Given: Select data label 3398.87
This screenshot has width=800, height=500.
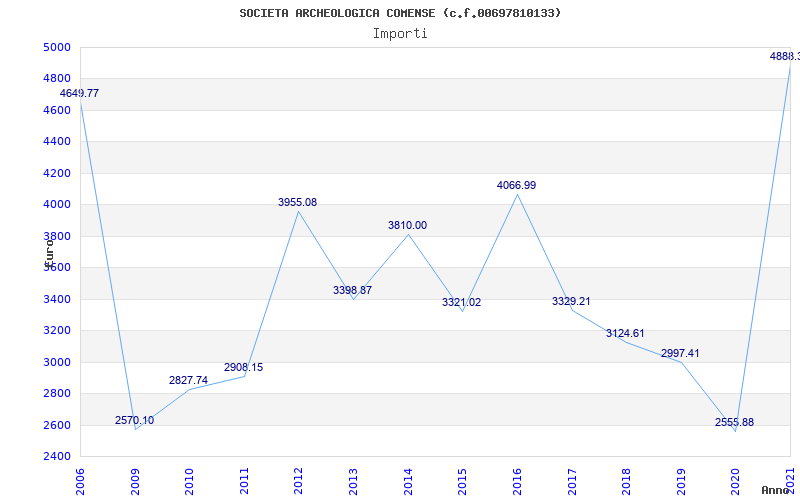Looking at the screenshot, I should pos(353,290).
